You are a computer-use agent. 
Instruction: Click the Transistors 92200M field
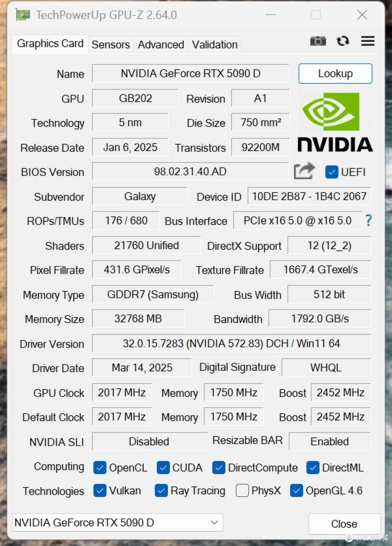261,147
